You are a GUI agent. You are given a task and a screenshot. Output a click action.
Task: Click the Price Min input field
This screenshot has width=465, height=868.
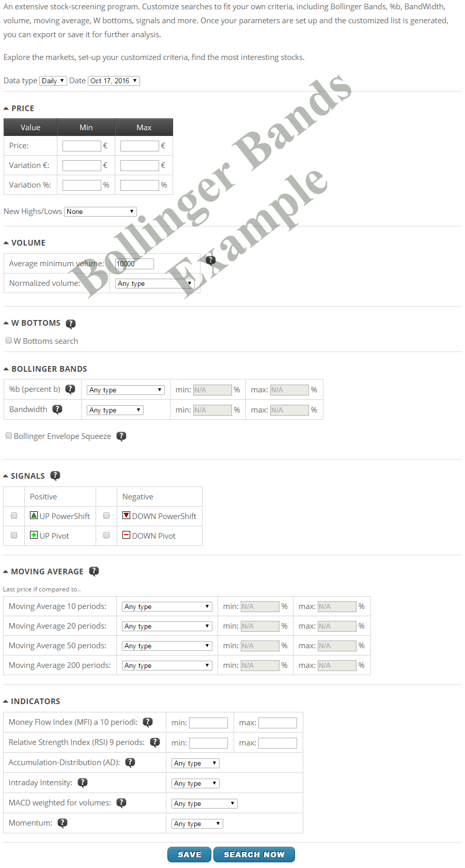coord(82,146)
